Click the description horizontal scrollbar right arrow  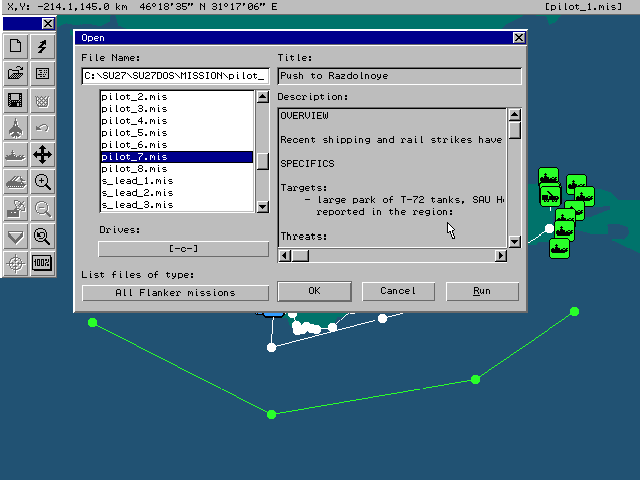tap(501, 256)
